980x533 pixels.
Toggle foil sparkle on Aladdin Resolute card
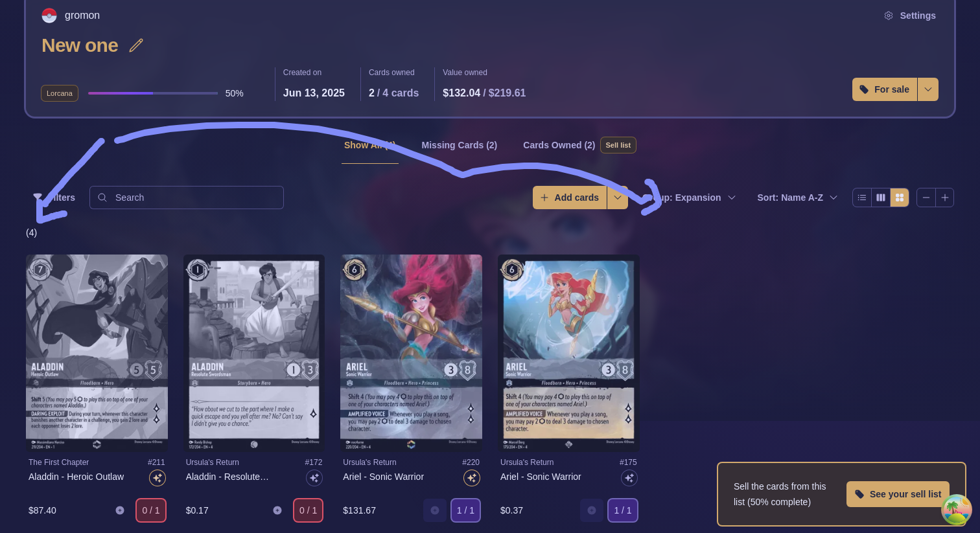click(314, 478)
